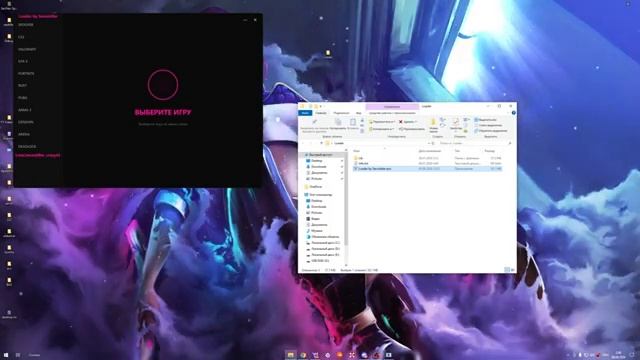Go up one folder level in Explorer

point(321,143)
